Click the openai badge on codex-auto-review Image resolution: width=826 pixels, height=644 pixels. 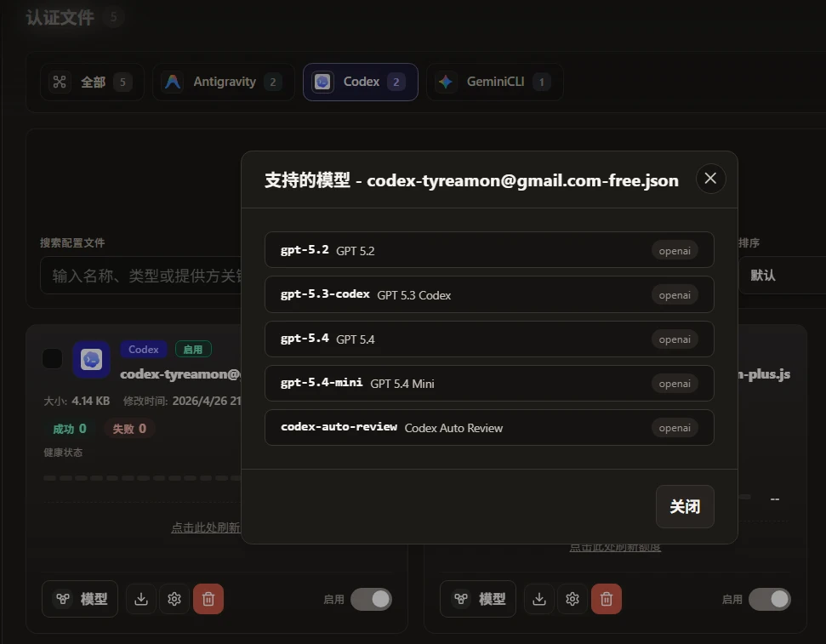675,427
